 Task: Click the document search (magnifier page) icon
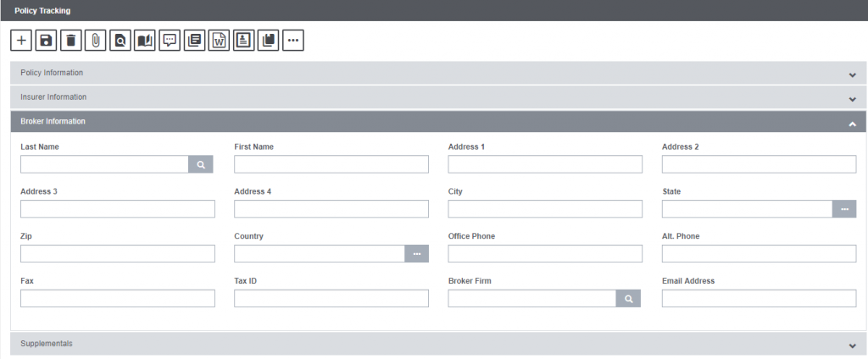120,41
